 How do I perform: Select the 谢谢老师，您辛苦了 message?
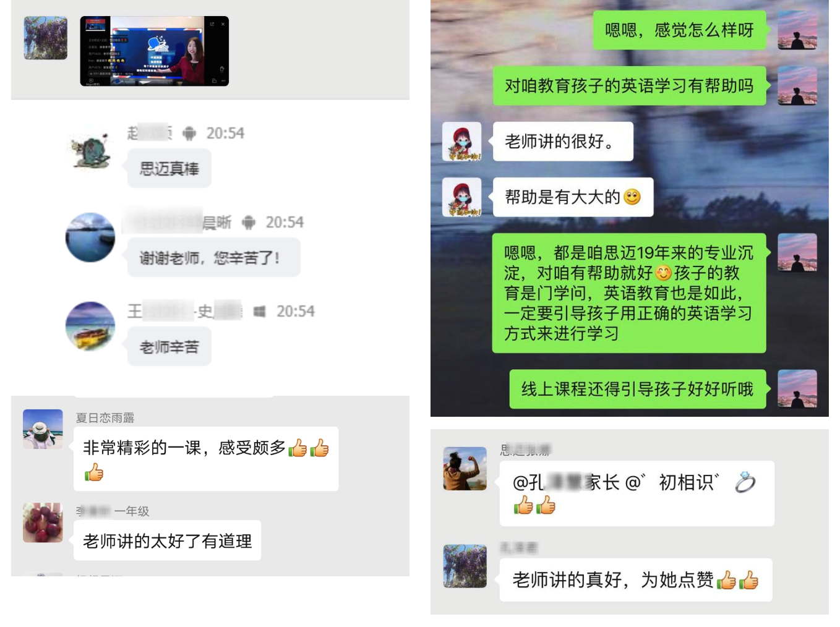[x=213, y=258]
